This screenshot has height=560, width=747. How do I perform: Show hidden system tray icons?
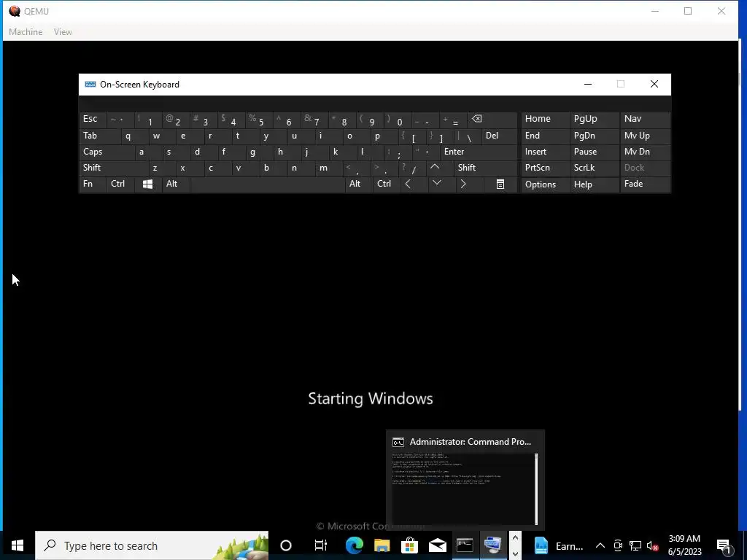pos(600,545)
